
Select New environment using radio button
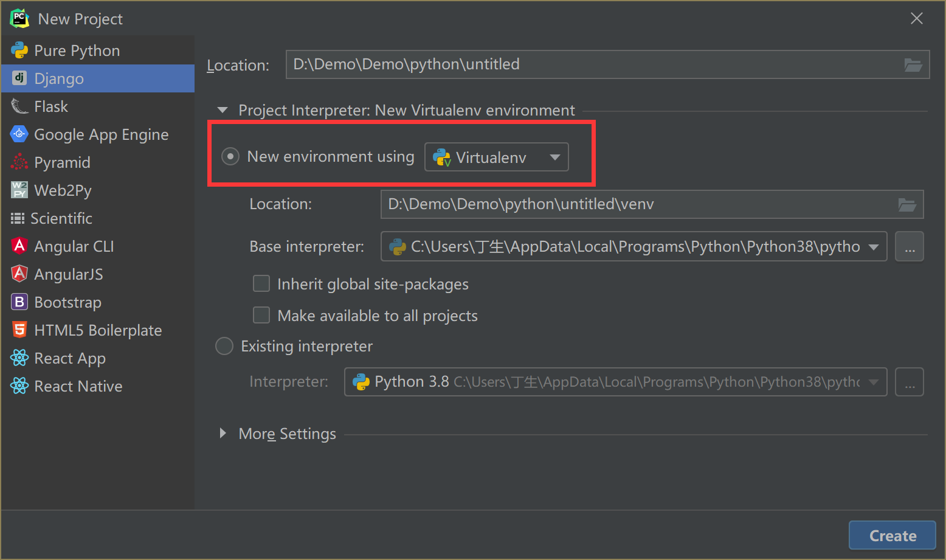[230, 157]
